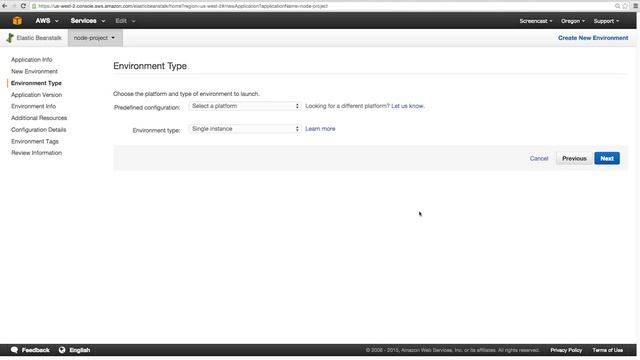Image resolution: width=640 pixels, height=360 pixels.
Task: Open the browser menu icon
Action: [x=636, y=6]
